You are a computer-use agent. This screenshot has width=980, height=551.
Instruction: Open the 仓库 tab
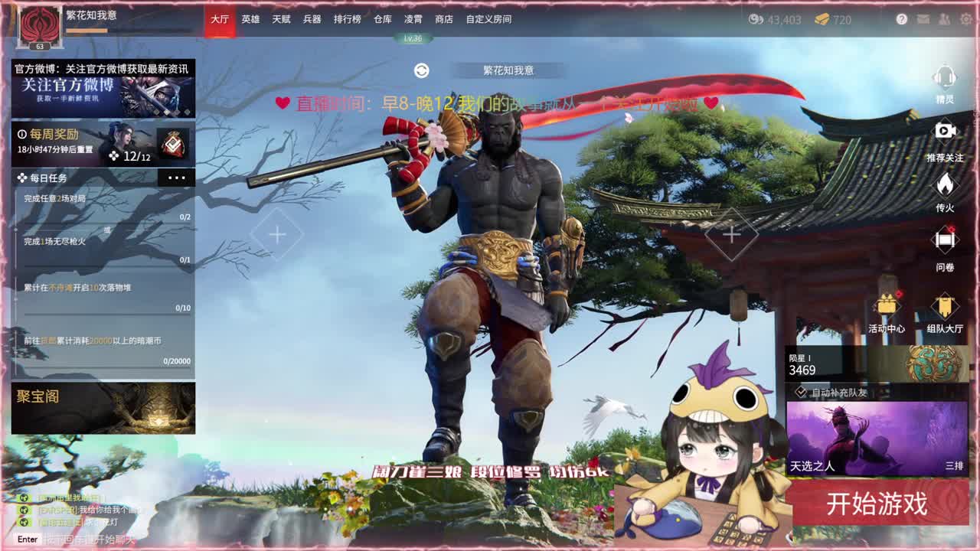pos(383,19)
